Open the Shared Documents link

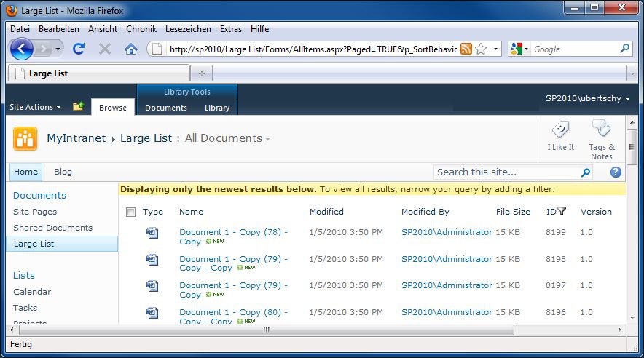coord(52,228)
